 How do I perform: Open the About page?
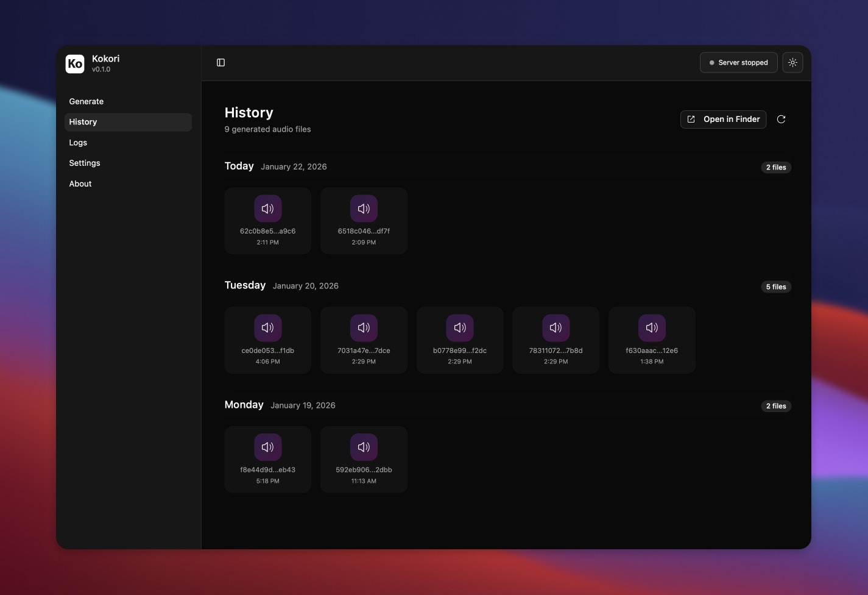(128, 183)
